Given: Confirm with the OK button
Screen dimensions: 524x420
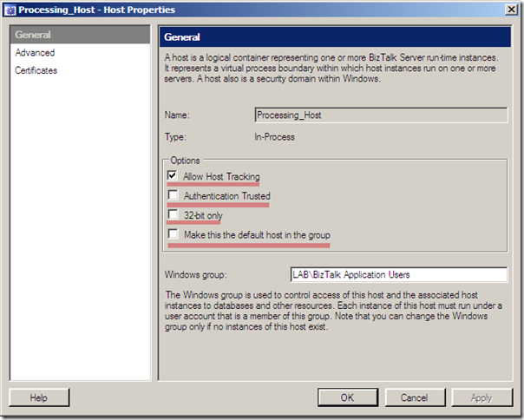Looking at the screenshot, I should (x=348, y=397).
